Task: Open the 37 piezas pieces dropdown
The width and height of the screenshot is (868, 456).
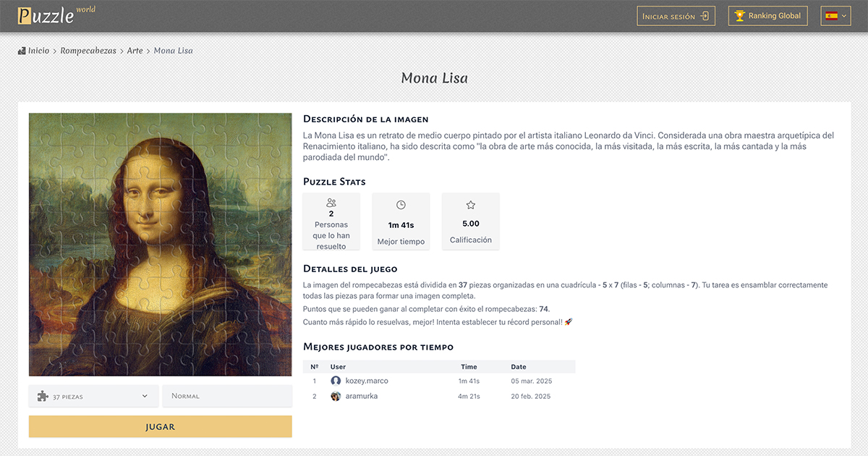Action: (93, 396)
